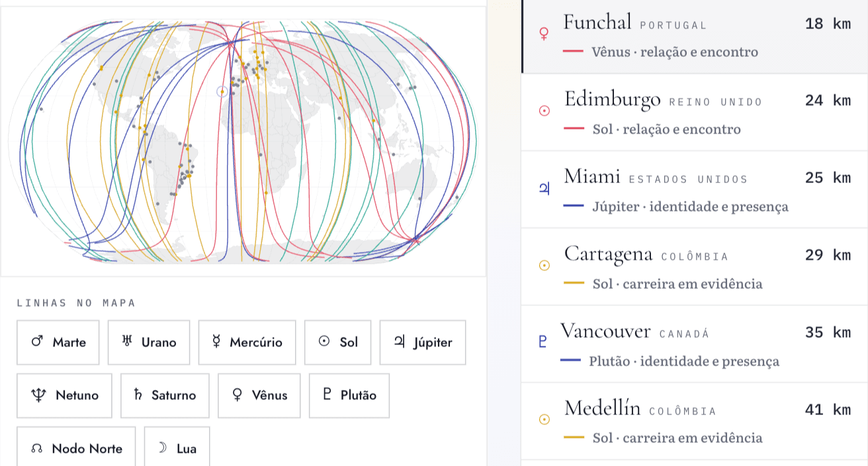
Task: Click the 35 km distance value
Action: [828, 332]
